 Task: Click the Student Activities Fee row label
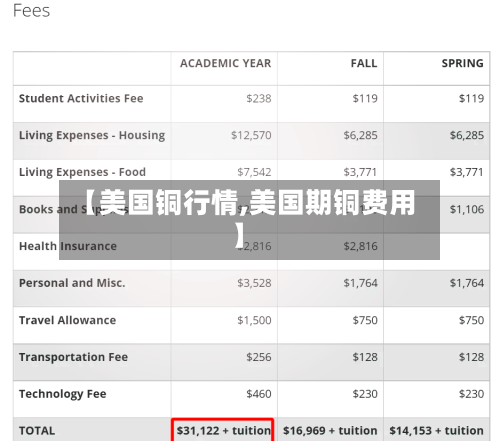(81, 98)
